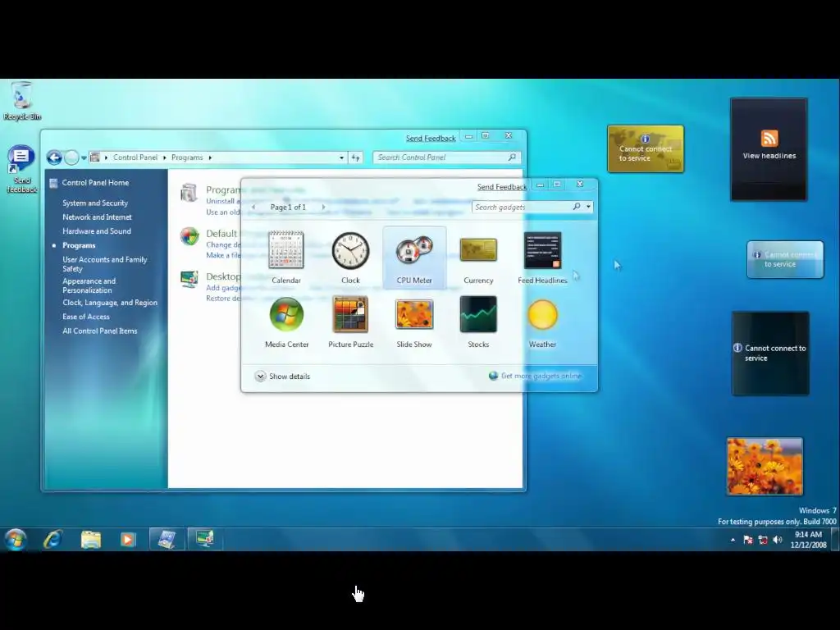Click Programs segment in address breadcrumb

pos(187,157)
